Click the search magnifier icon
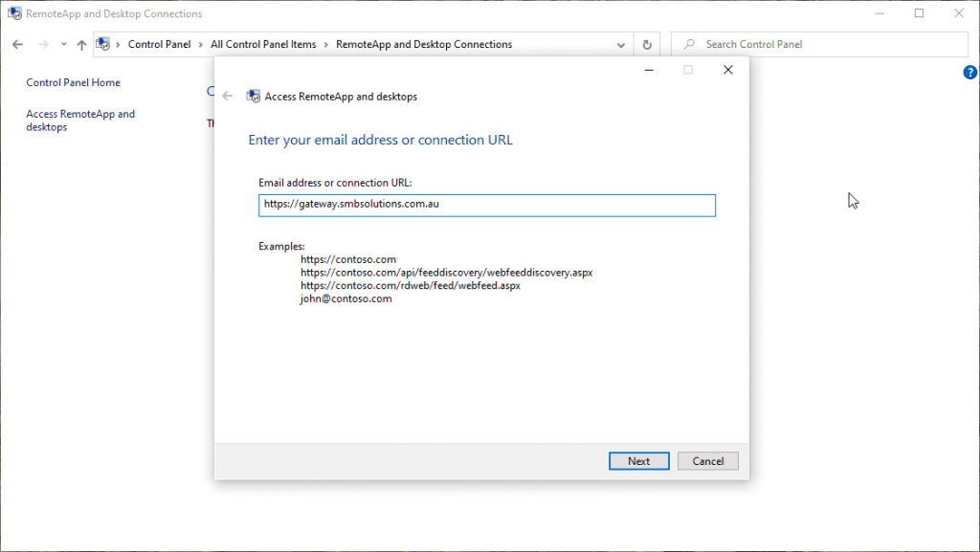This screenshot has width=980, height=552. (689, 44)
